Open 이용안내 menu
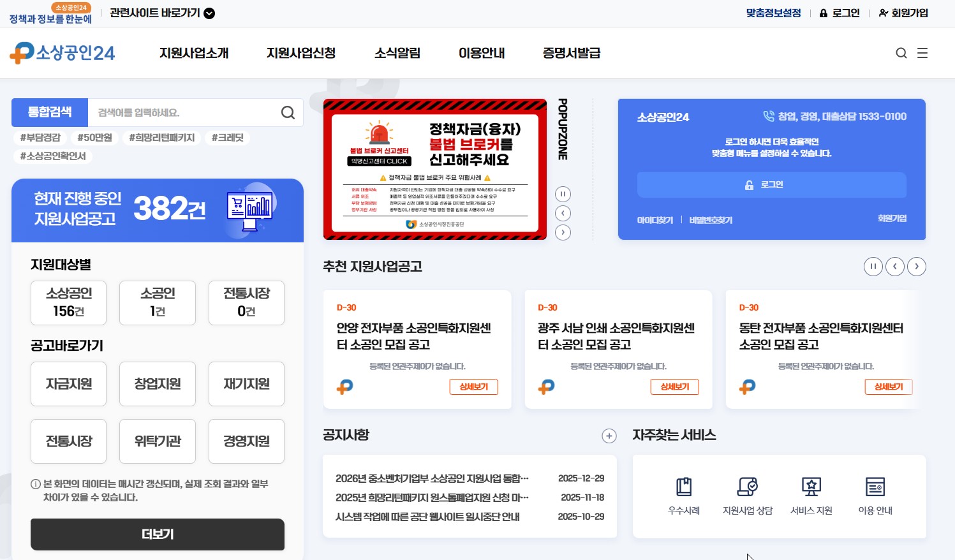955x560 pixels. tap(482, 53)
